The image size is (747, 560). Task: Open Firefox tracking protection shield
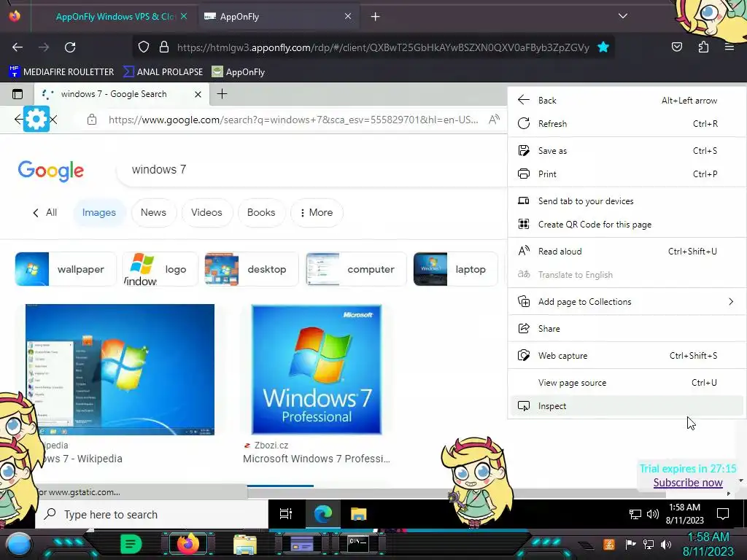(x=144, y=47)
